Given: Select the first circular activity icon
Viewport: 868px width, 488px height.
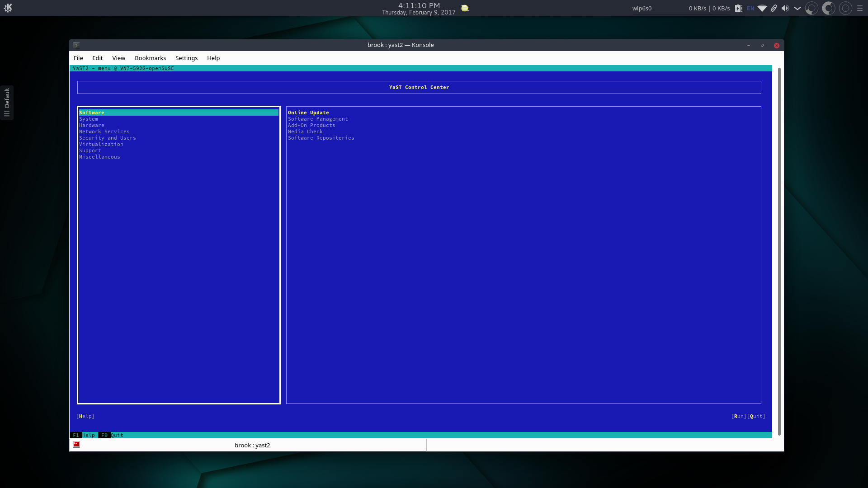Looking at the screenshot, I should pos(811,8).
